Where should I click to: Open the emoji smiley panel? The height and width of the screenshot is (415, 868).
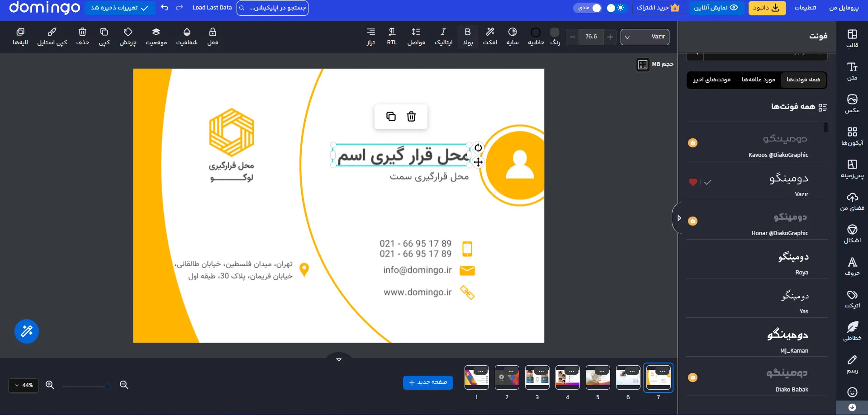tap(852, 392)
